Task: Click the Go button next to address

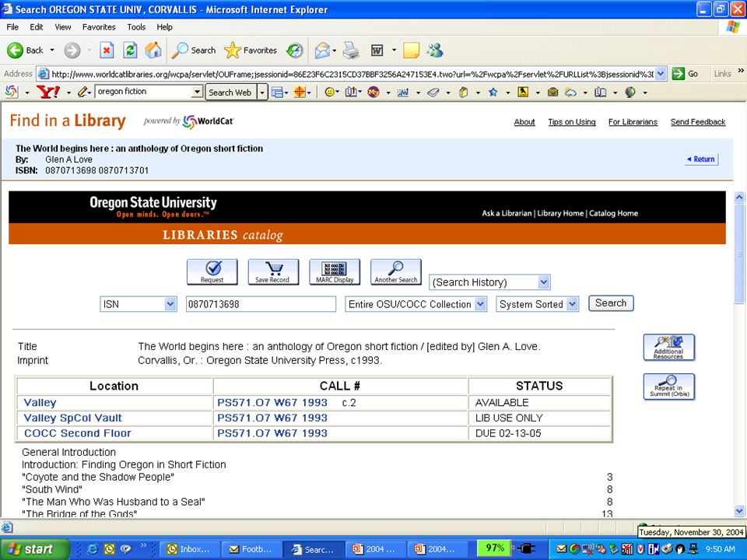Action: click(685, 74)
